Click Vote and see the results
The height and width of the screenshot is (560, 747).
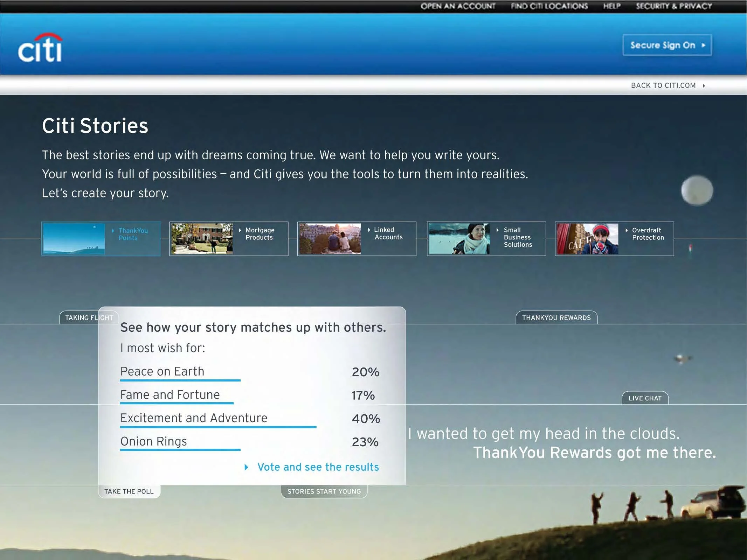(x=318, y=467)
